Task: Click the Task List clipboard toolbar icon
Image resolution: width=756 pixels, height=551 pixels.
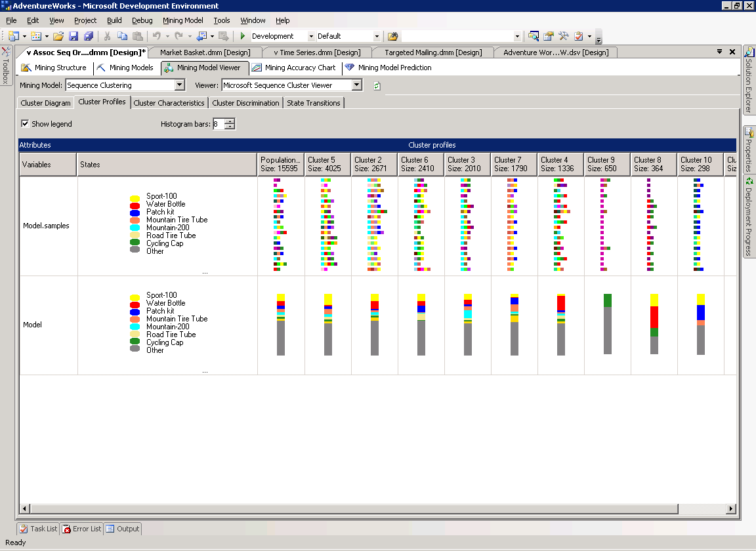Action: coord(579,36)
